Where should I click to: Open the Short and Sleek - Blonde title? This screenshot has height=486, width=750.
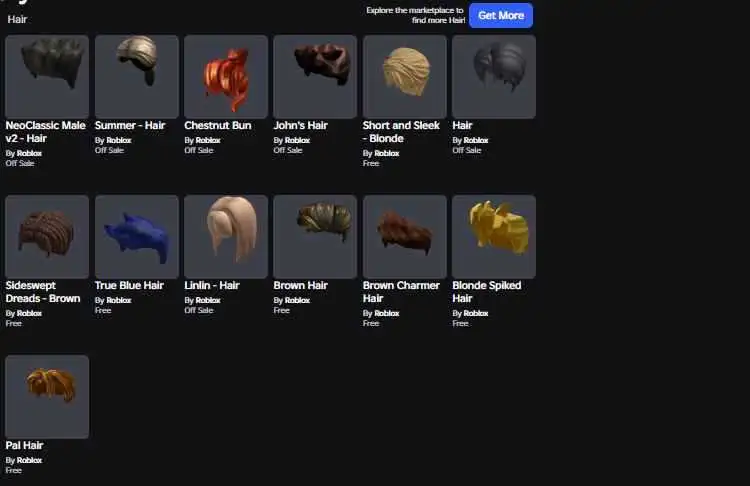(401, 132)
